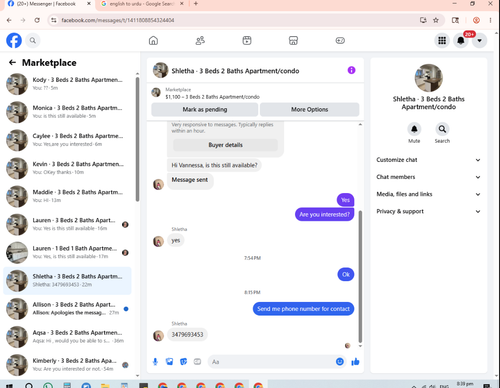Viewport: 500px width, 388px height.
Task: Click the Aa message input field
Action: (272, 362)
